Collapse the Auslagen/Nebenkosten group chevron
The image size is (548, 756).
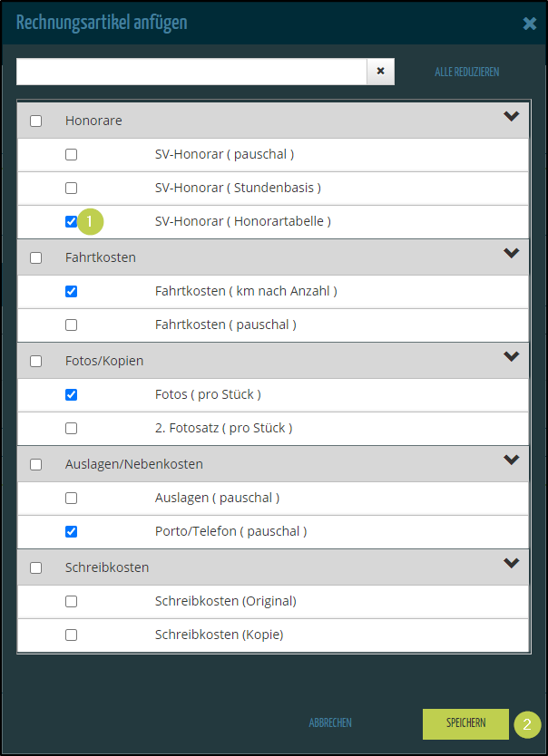pyautogui.click(x=512, y=460)
